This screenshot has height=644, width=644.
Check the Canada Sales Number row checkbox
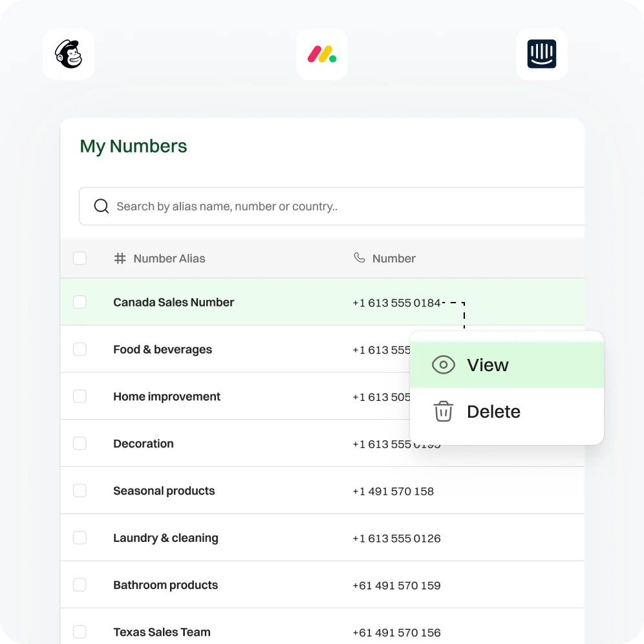[x=80, y=302]
